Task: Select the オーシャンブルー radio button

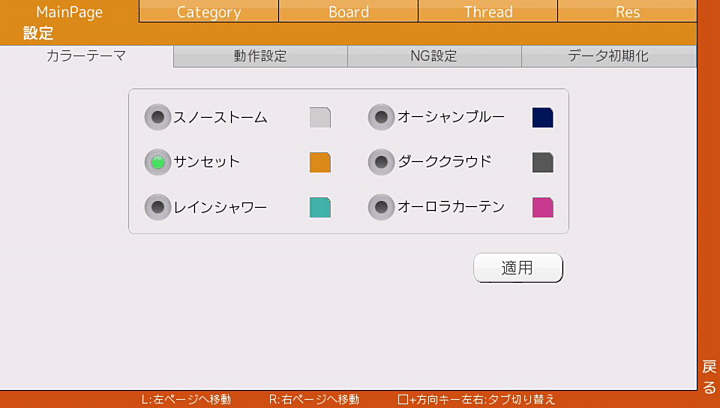Action: click(381, 117)
